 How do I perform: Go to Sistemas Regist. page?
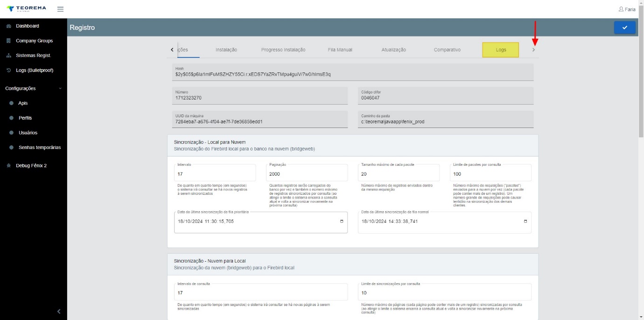tap(34, 56)
